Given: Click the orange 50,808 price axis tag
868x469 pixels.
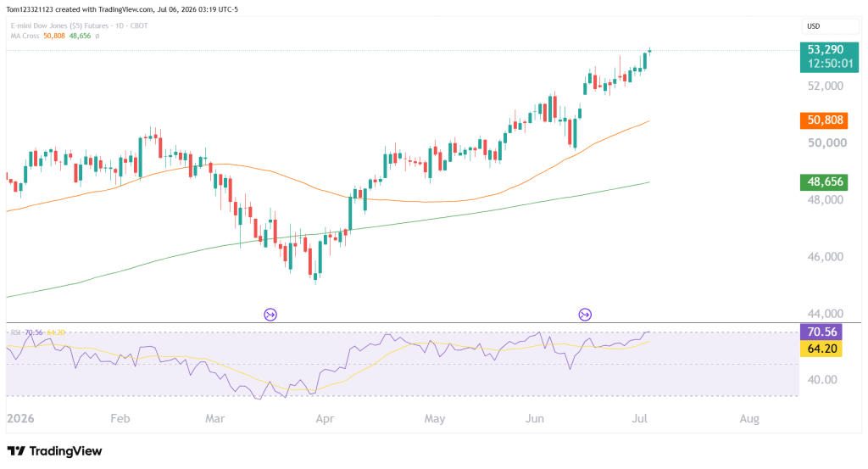Looking at the screenshot, I should point(824,120).
